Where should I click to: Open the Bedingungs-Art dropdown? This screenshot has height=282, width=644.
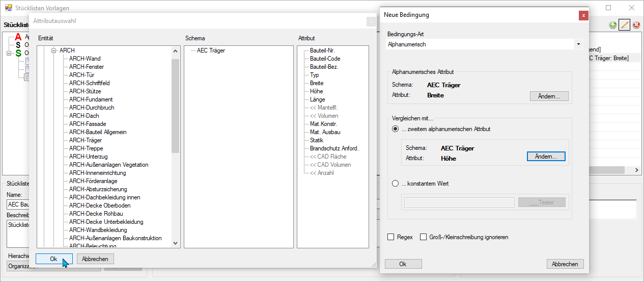(x=578, y=45)
